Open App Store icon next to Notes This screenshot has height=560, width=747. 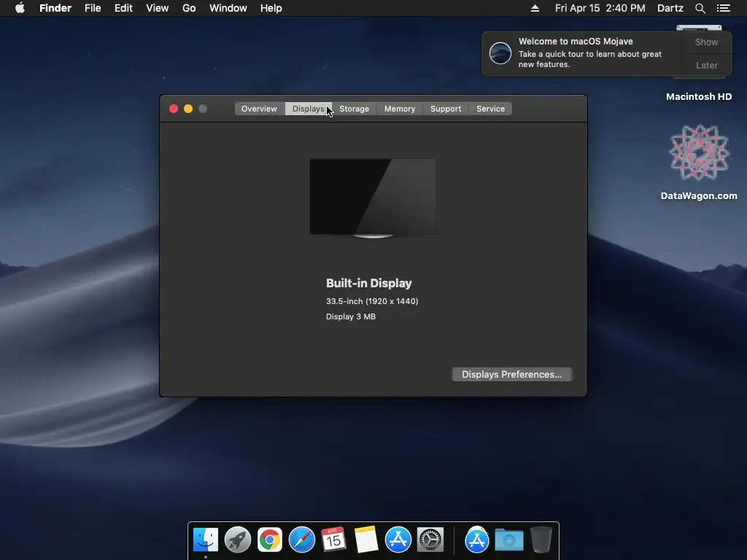point(398,540)
